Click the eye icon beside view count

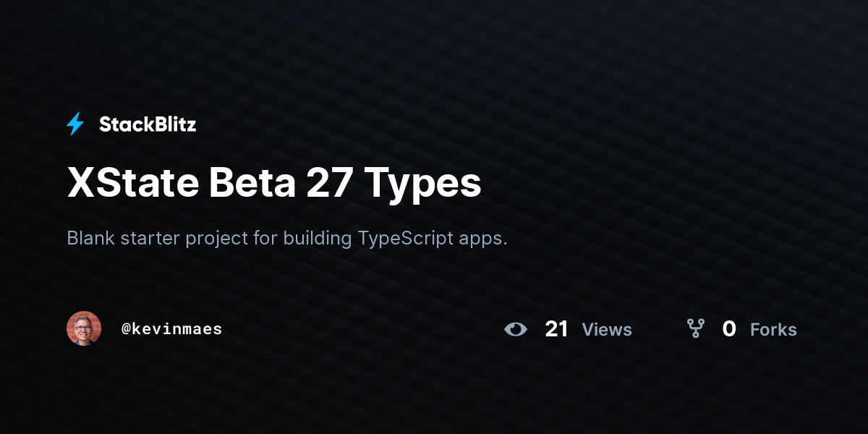click(x=516, y=329)
